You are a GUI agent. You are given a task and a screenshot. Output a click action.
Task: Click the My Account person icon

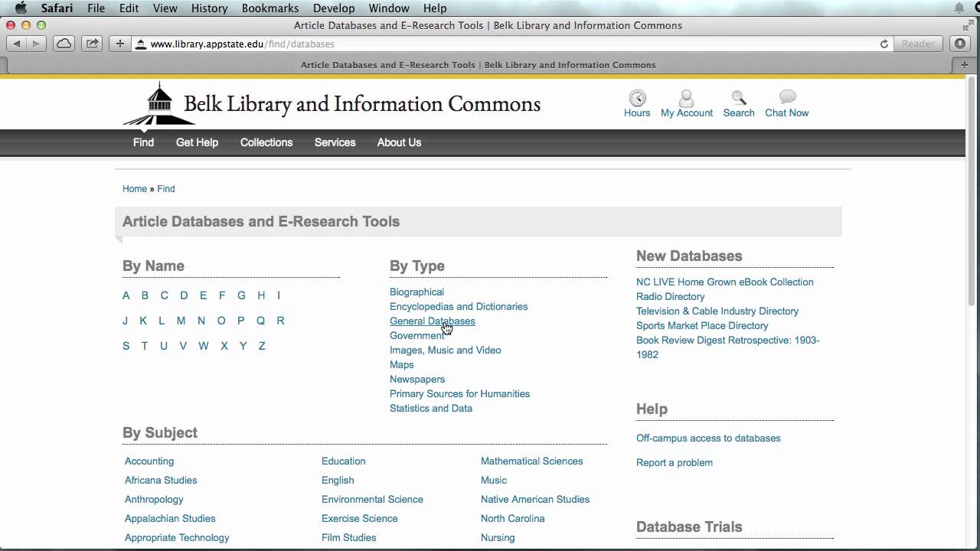(687, 98)
